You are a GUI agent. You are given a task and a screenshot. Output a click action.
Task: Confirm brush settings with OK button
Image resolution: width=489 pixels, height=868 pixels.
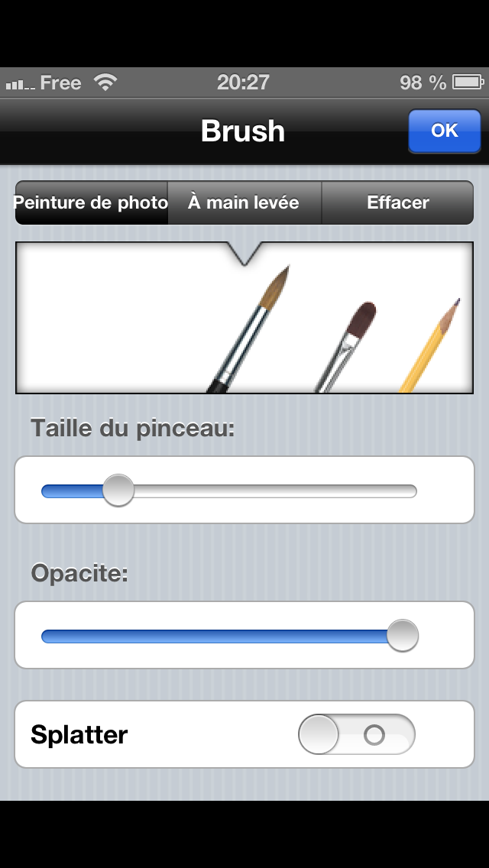444,131
